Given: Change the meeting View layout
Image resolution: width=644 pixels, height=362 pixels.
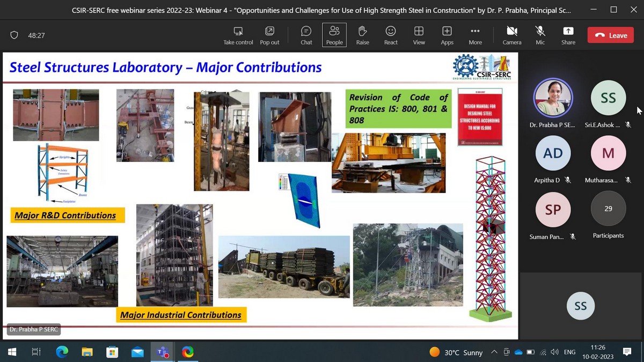Looking at the screenshot, I should [x=419, y=35].
